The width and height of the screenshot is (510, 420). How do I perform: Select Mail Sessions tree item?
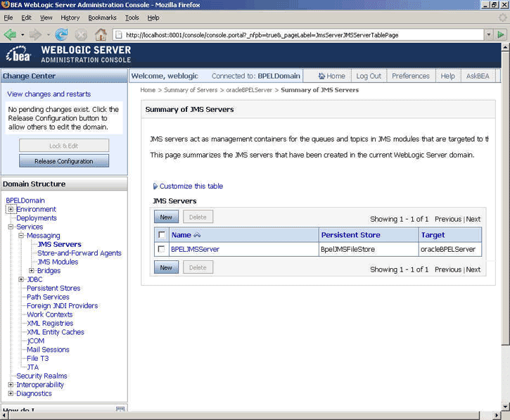[48, 350]
